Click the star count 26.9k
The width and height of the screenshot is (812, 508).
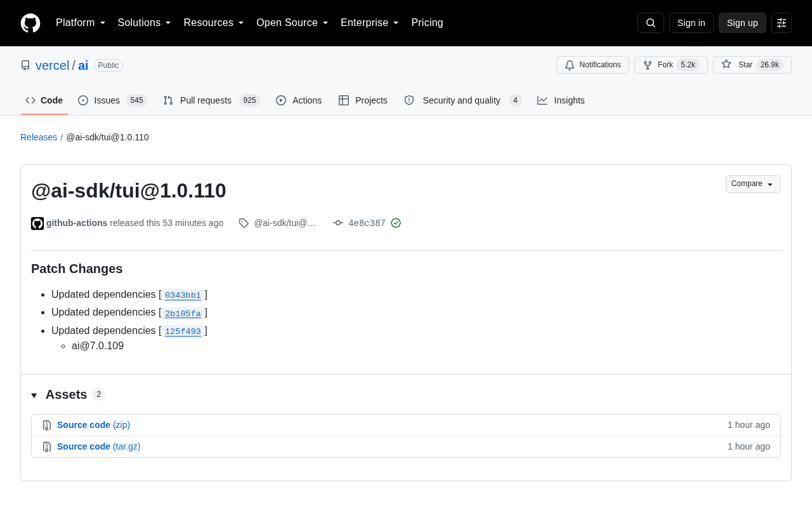pyautogui.click(x=769, y=65)
